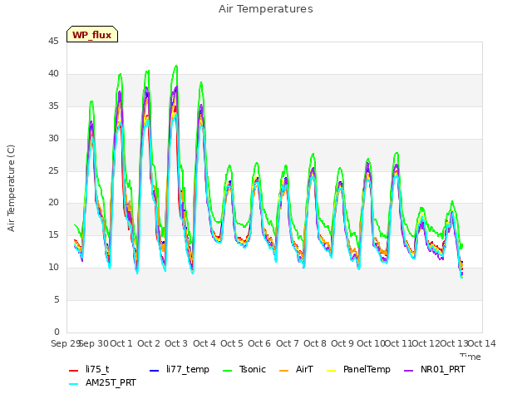Click the cyan AM25T_PRT legend color marker
Screen dimensions: 532x399
pyautogui.click(x=74, y=384)
